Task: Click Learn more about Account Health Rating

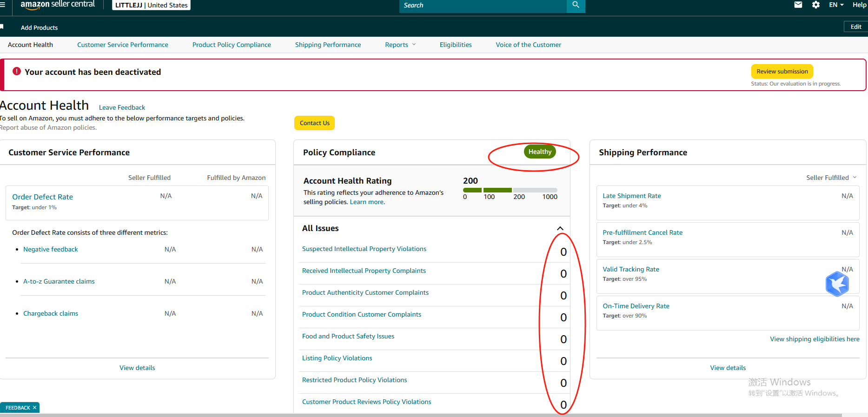Action: (x=367, y=202)
